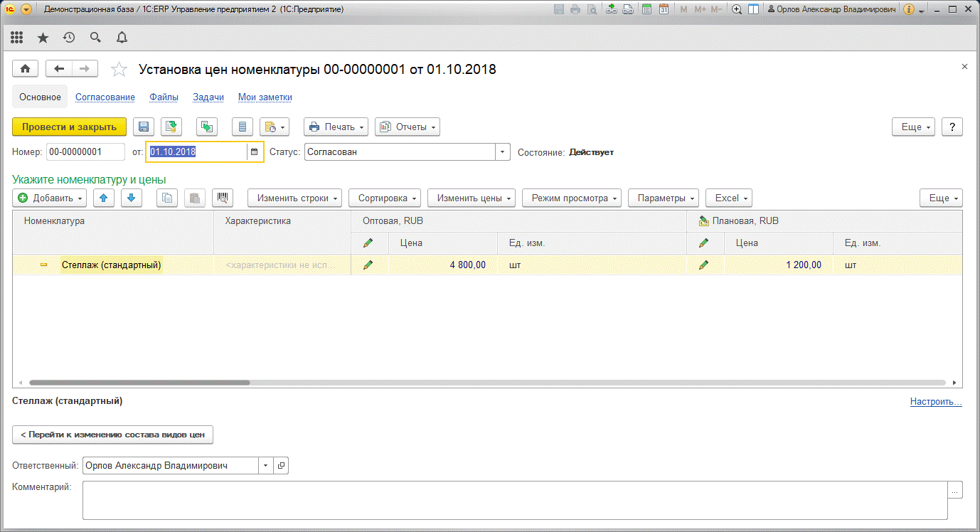This screenshot has width=980, height=532.
Task: Open the calendar picker in the date field
Action: (x=255, y=152)
